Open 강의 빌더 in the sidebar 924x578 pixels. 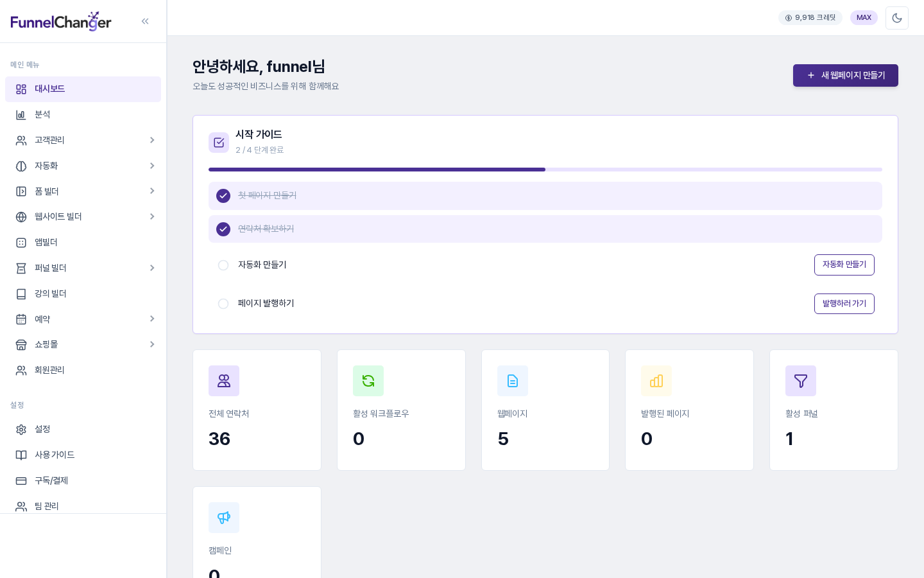pyautogui.click(x=83, y=293)
